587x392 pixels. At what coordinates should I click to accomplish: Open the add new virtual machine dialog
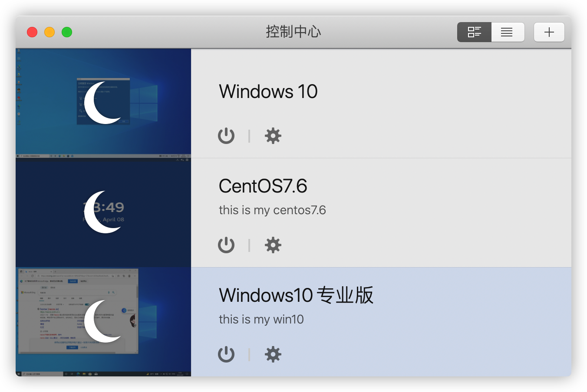[x=549, y=32]
